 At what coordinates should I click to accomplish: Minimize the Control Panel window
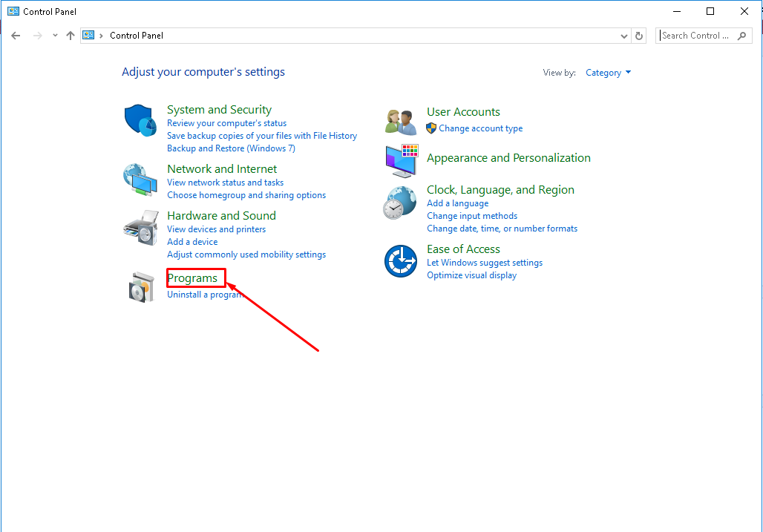[676, 11]
